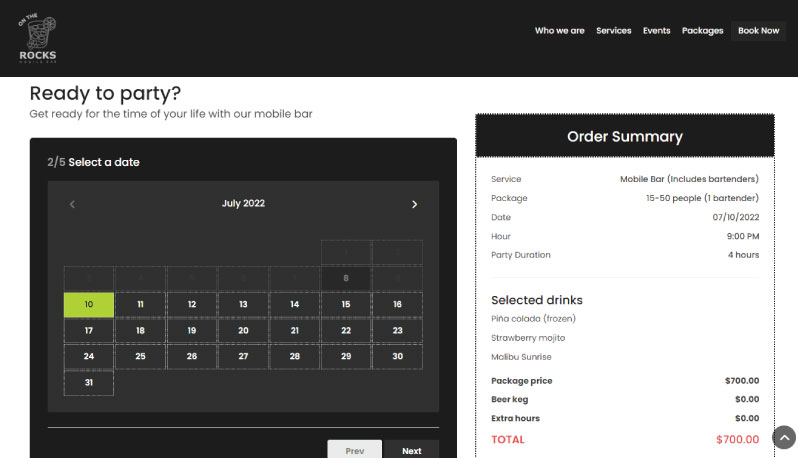798x458 pixels.
Task: Click the July 2022 month title
Action: point(243,204)
